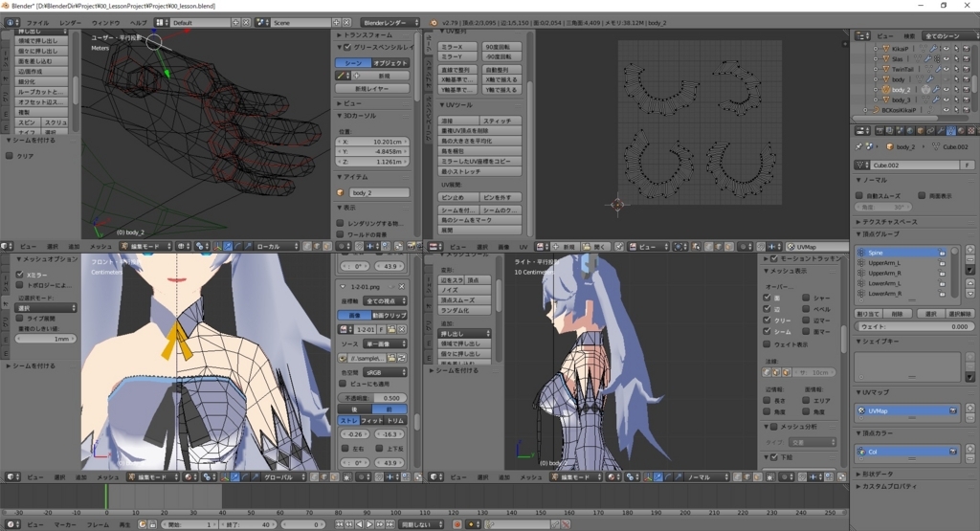Open the ウィンドウ menu

[105, 23]
